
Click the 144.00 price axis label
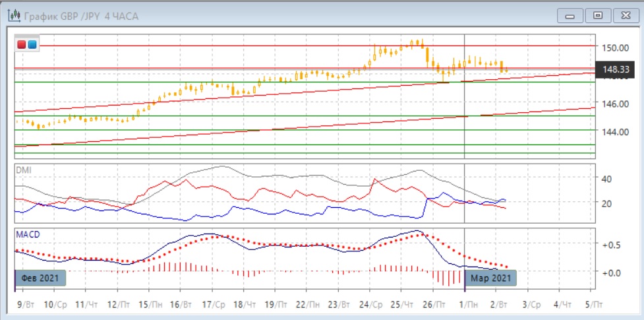(613, 132)
